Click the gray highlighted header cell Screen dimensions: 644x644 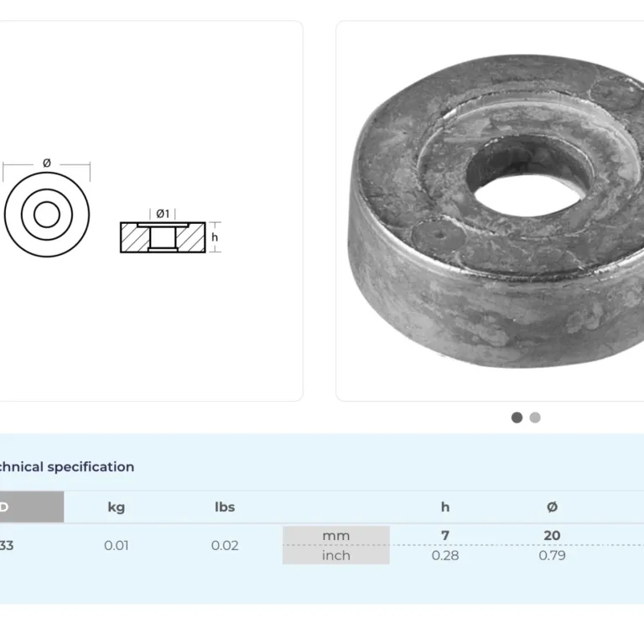click(30, 506)
